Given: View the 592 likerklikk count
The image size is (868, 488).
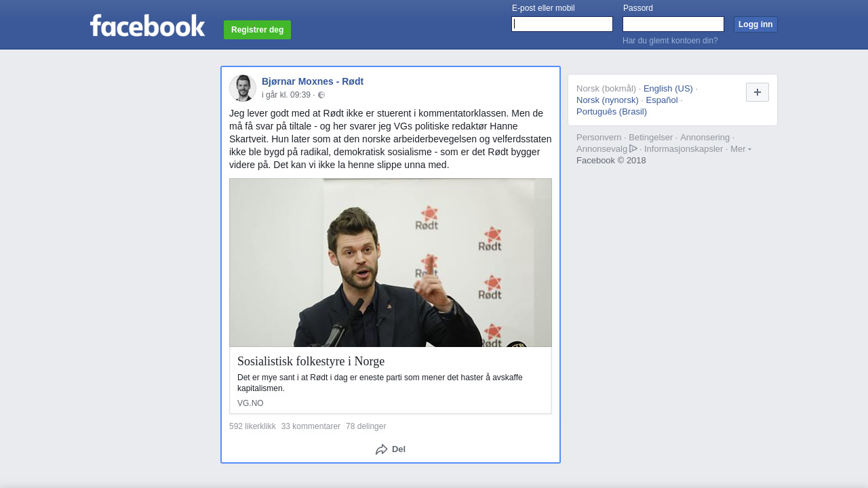Looking at the screenshot, I should coord(252,426).
